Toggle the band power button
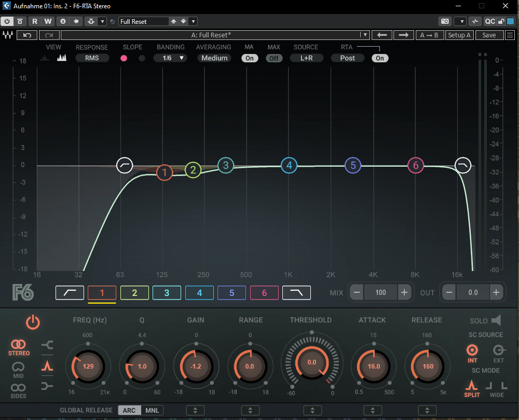 (33, 322)
